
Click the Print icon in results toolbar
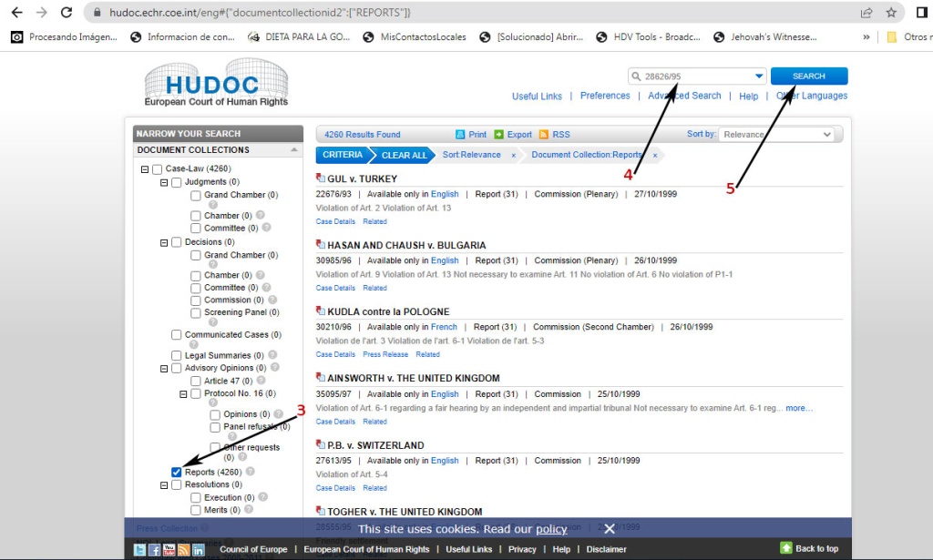click(x=460, y=135)
